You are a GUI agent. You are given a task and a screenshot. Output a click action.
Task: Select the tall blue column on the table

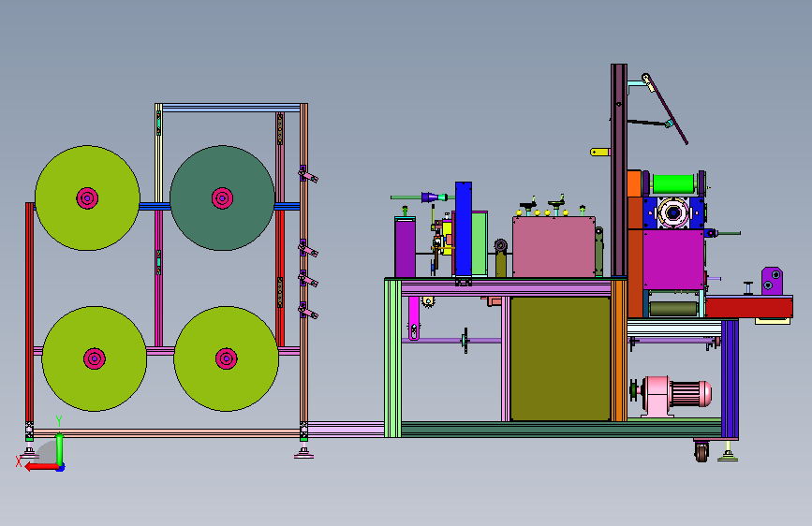click(x=464, y=230)
